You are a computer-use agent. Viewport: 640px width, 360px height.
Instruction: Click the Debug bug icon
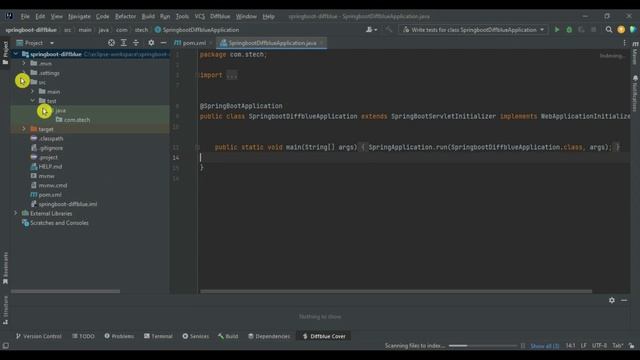569,30
